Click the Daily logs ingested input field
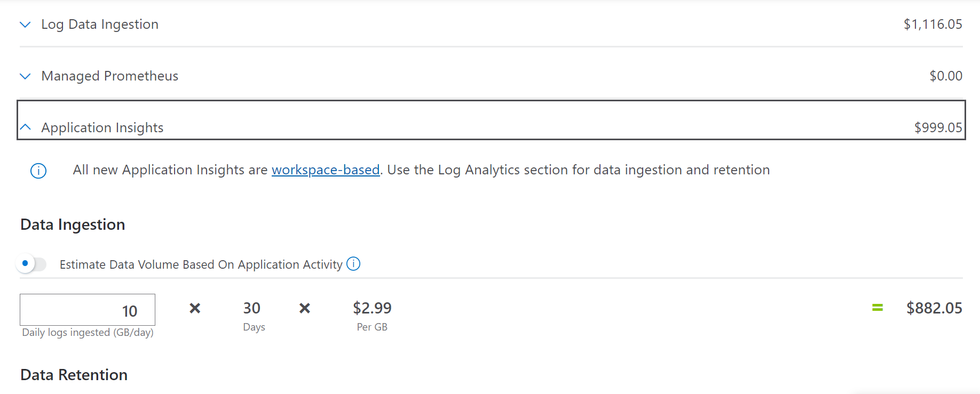The image size is (980, 394). [88, 310]
